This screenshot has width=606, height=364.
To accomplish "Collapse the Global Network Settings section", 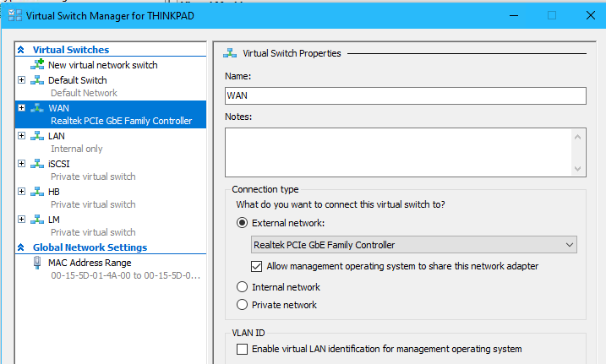I will pos(21,247).
